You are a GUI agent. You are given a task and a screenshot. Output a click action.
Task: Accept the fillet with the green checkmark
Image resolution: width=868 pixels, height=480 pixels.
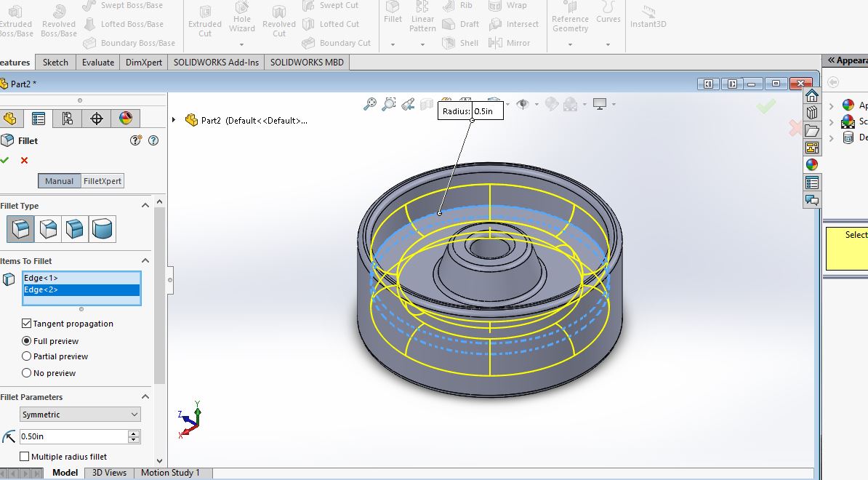click(x=4, y=160)
